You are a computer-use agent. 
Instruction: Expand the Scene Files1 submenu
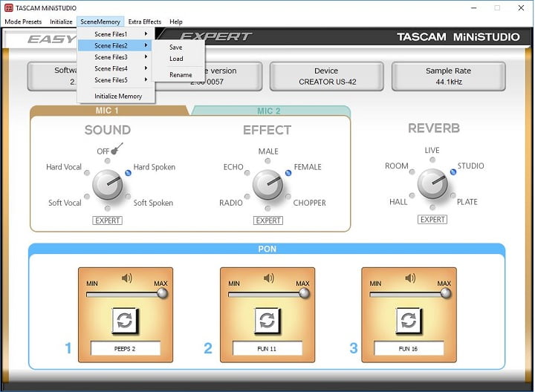point(116,34)
